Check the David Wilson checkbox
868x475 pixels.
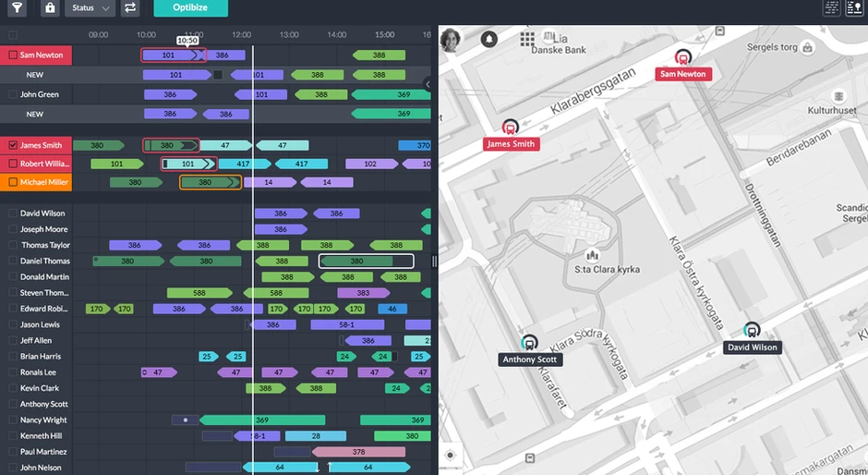point(13,213)
